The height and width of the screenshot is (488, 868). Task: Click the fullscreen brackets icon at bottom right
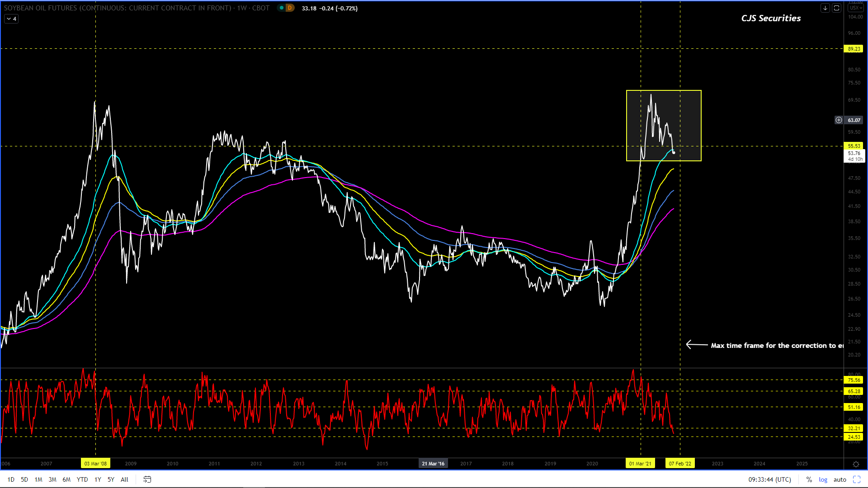pos(857,479)
